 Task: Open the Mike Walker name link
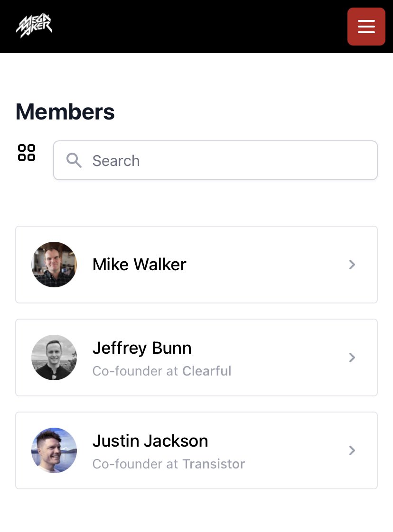pyautogui.click(x=139, y=265)
